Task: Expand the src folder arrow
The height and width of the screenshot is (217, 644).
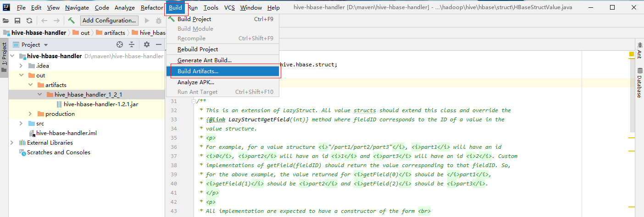Action: (x=21, y=124)
